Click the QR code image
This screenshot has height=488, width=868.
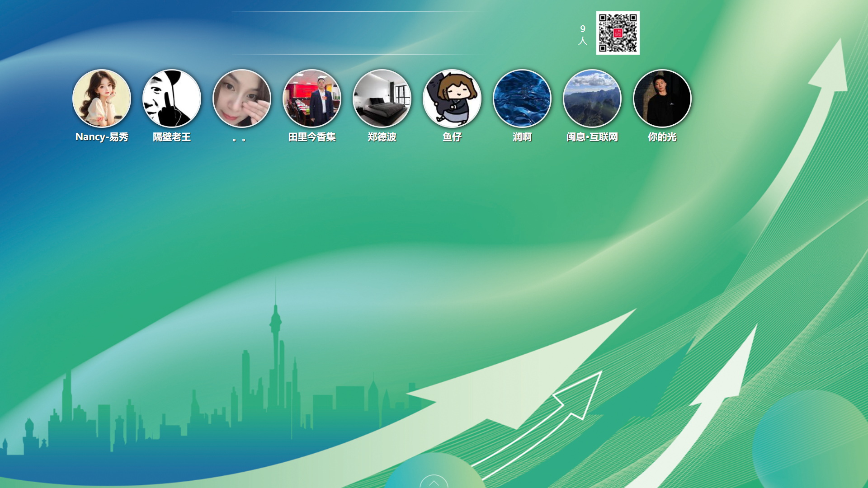[618, 33]
